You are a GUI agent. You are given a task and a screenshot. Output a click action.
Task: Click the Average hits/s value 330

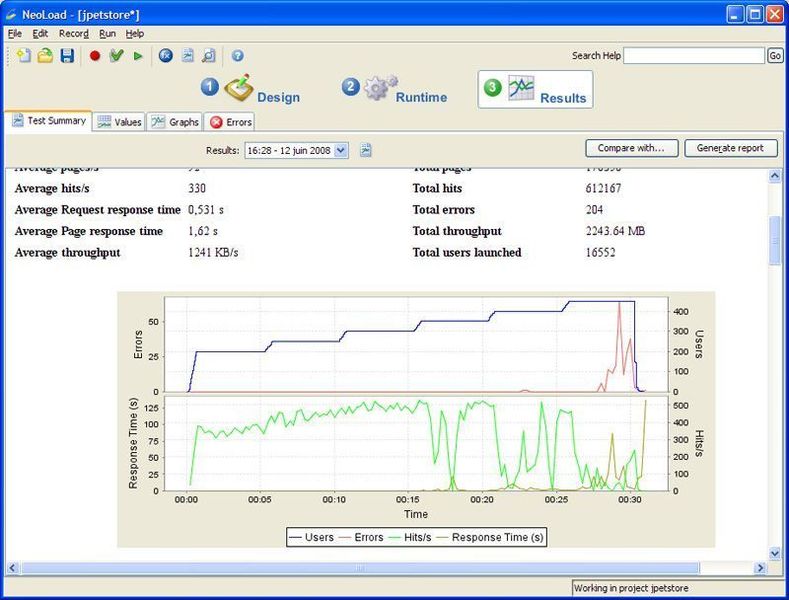[197, 188]
